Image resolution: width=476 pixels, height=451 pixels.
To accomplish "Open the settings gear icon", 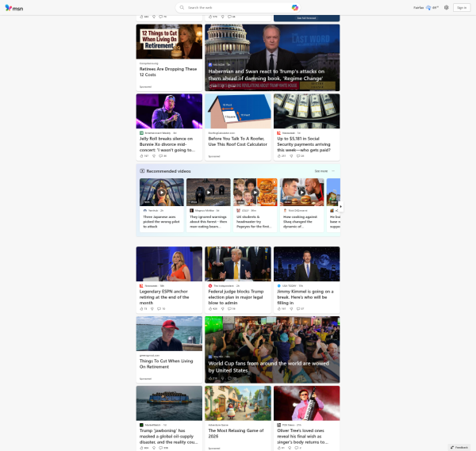I will click(446, 8).
